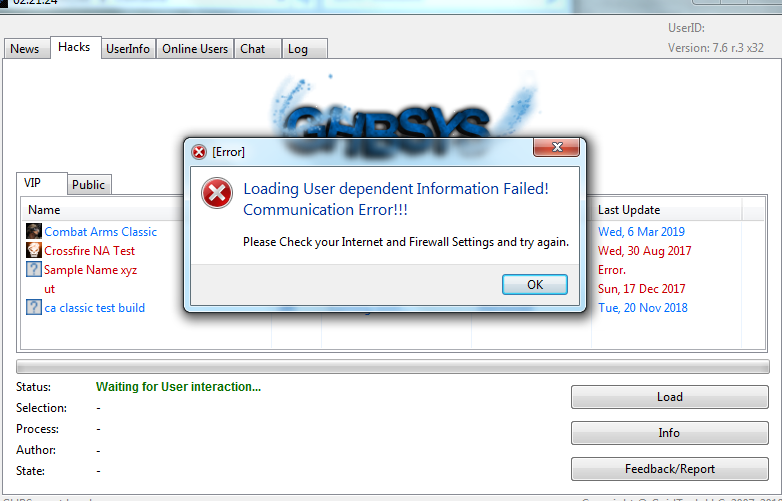Open the Log tab
The height and width of the screenshot is (501, 782).
click(x=298, y=49)
